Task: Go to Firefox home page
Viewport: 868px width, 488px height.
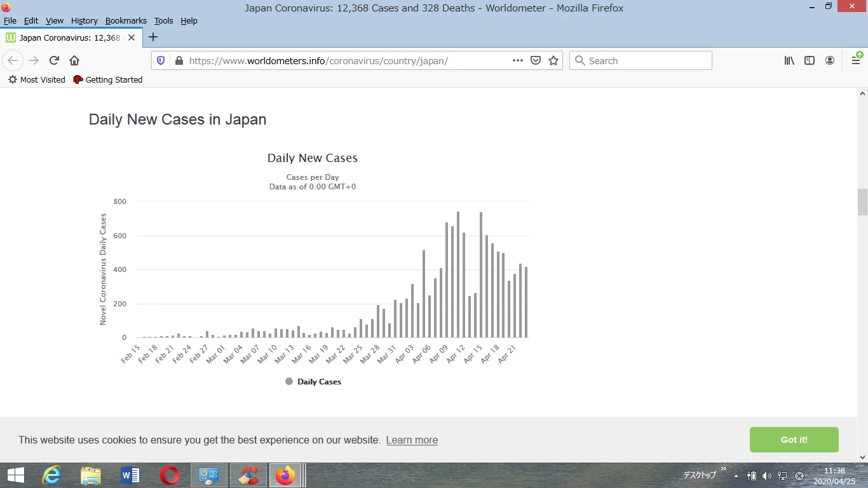Action: (74, 60)
